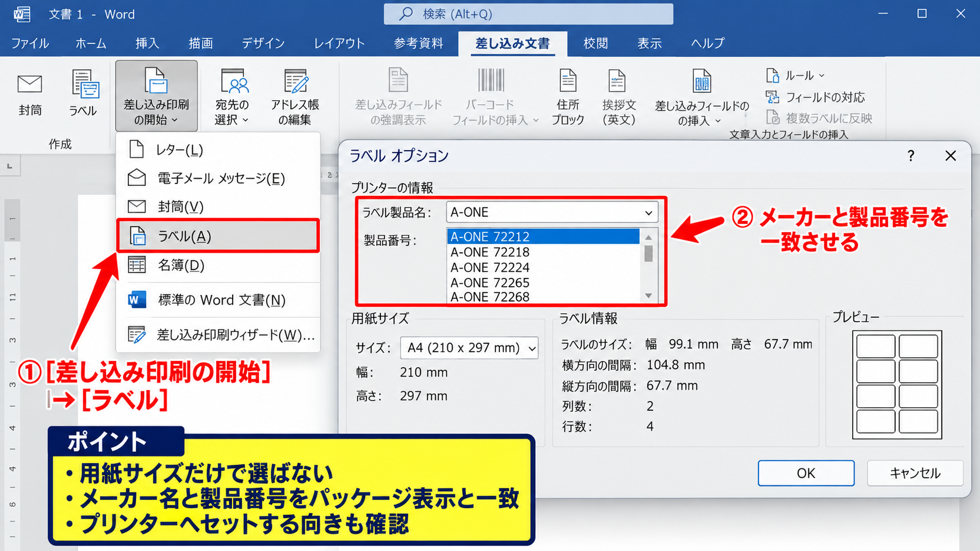Viewport: 980px width, 551px height.
Task: Click the Word app icon in title bar
Action: 22,14
